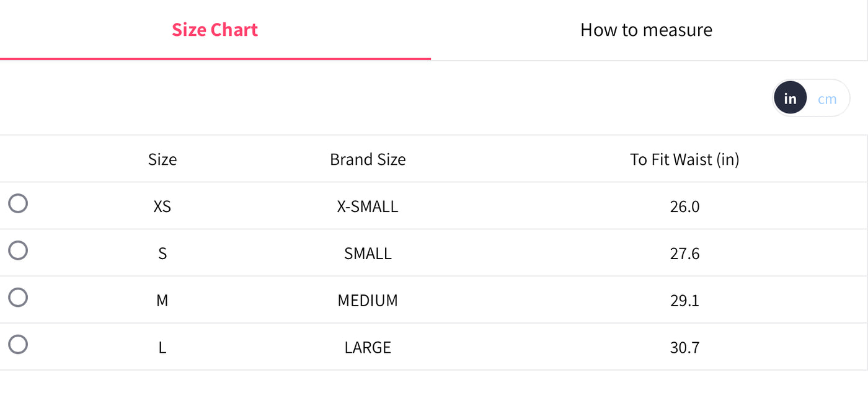Click the MEDIUM brand size cell
Viewport: 868px width, 411px height.
click(368, 301)
